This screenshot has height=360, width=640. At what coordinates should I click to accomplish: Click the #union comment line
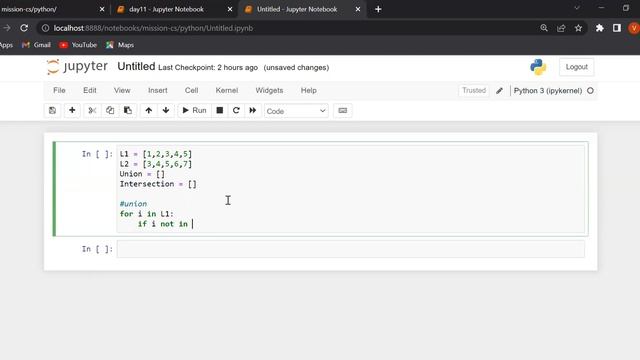coord(133,204)
